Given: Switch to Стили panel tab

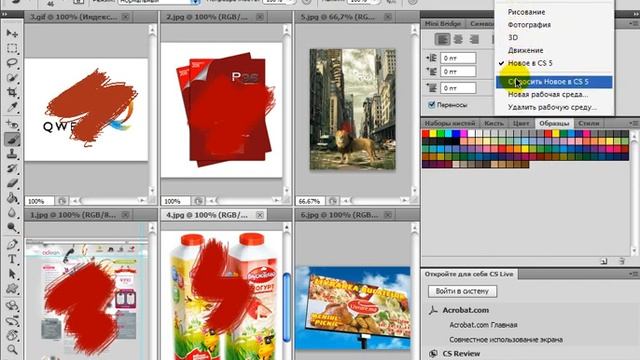Looking at the screenshot, I should click(x=589, y=123).
